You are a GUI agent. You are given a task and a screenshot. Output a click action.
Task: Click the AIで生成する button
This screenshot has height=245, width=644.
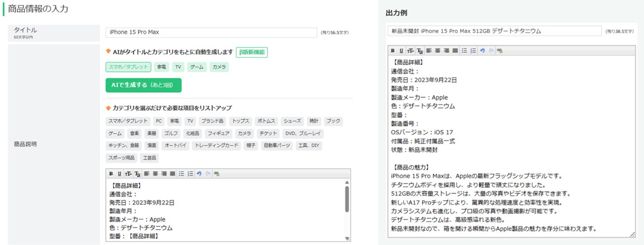[x=144, y=85]
